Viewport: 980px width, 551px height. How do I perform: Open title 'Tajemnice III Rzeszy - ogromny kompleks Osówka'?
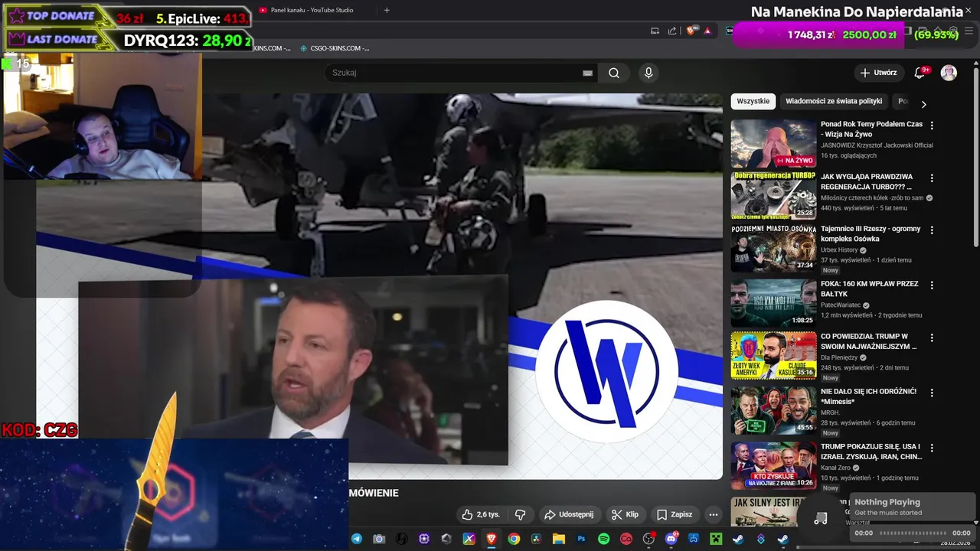871,233
